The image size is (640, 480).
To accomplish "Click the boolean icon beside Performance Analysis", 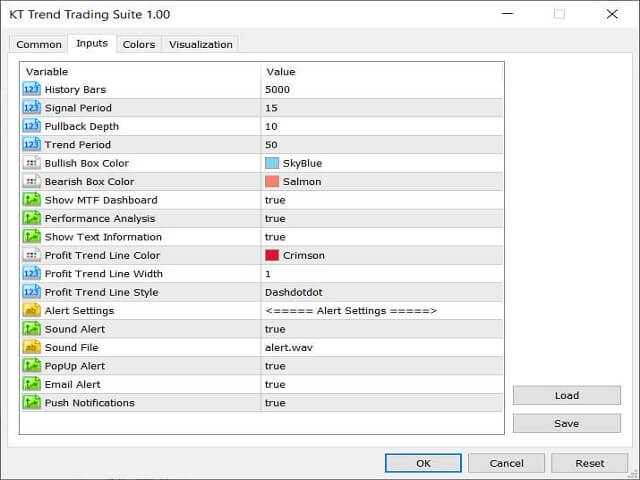I will pyautogui.click(x=31, y=218).
